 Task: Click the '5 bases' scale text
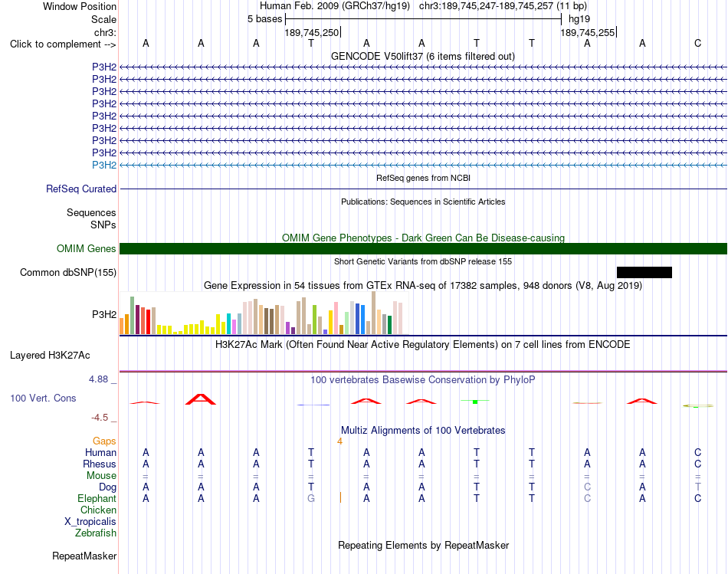[x=264, y=19]
